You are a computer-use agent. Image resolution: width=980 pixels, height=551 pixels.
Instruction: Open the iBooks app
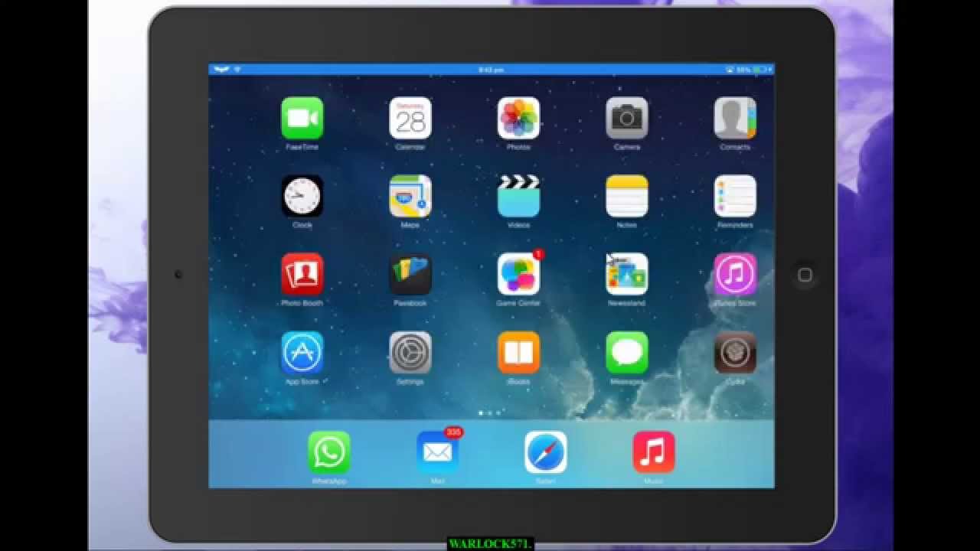coord(518,352)
